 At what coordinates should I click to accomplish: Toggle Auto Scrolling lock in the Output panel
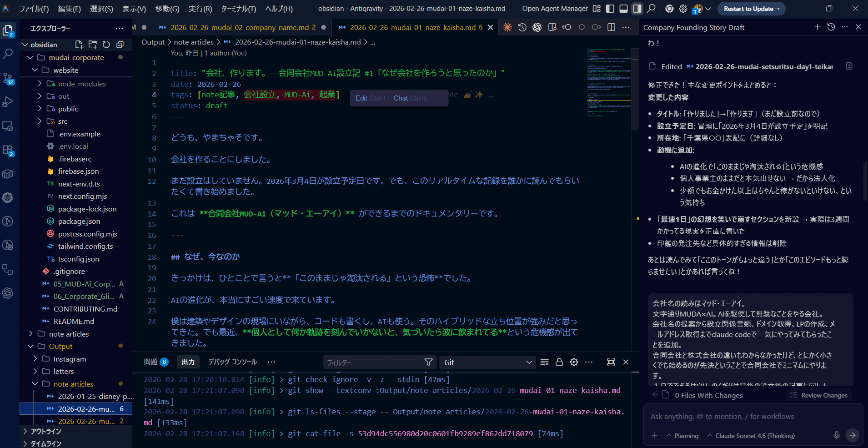[559, 362]
